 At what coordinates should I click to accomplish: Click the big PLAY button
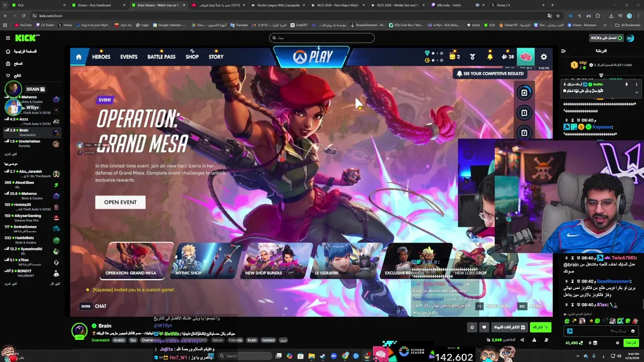point(311,57)
